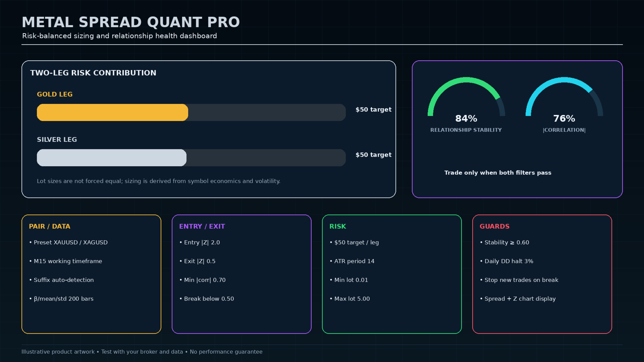The width and height of the screenshot is (644, 362).
Task: Click the Pair / Data panel heading
Action: tap(50, 226)
